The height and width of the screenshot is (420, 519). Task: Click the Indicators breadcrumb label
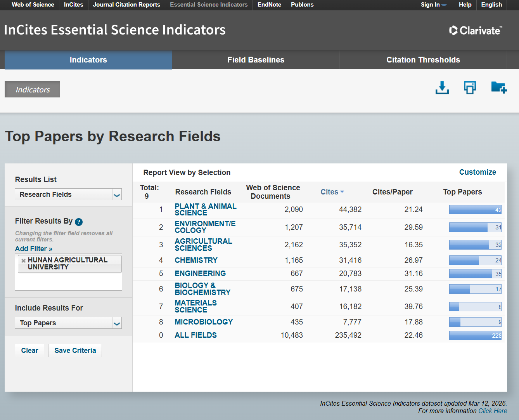click(x=33, y=90)
